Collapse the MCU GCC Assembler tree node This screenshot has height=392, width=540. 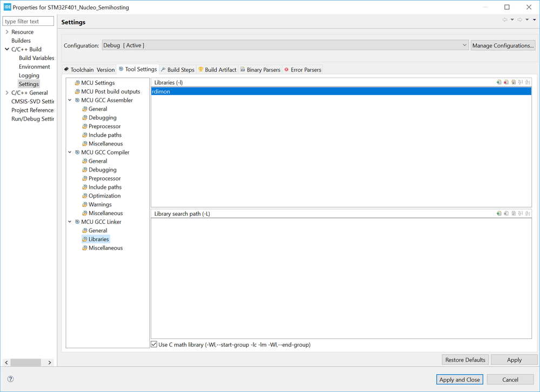click(x=70, y=100)
